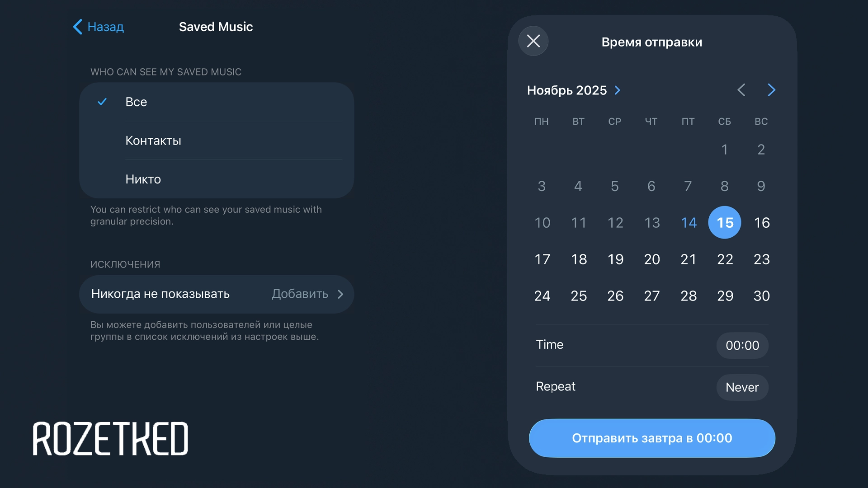
Task: Select November 19 in the calendar
Action: 615,259
